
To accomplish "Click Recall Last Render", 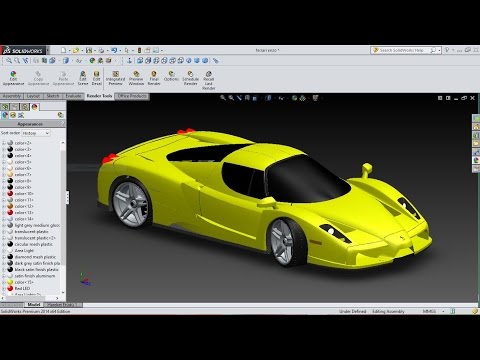I will [x=209, y=80].
